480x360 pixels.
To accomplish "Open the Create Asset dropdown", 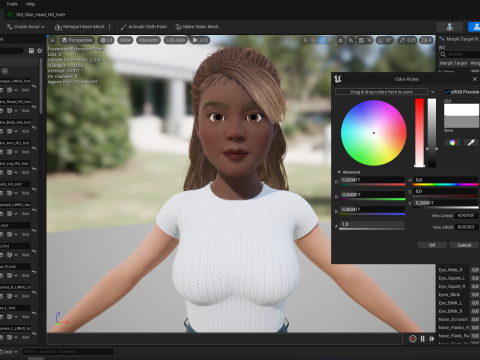I will tap(25, 27).
